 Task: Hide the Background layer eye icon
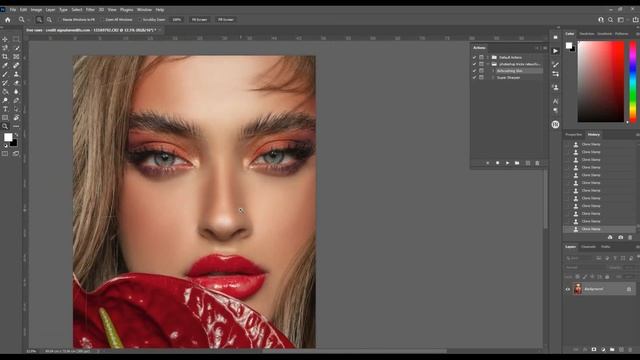click(x=568, y=289)
